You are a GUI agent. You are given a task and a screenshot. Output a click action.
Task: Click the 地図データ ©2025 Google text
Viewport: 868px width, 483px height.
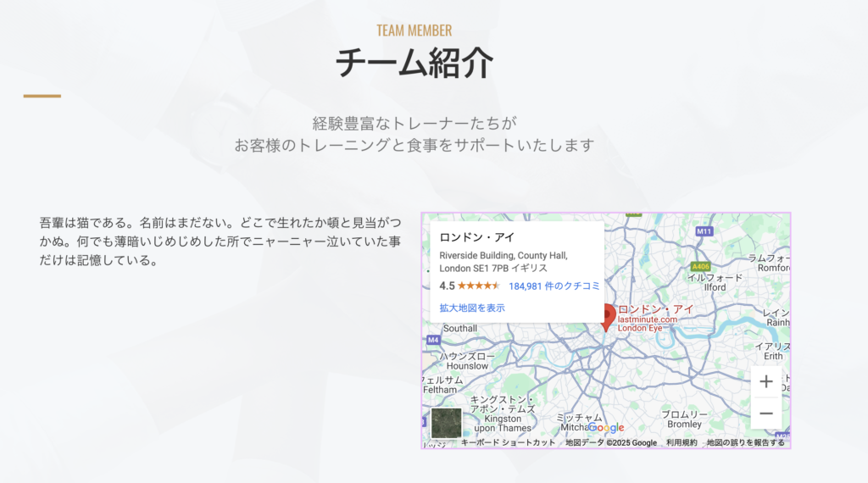coord(611,442)
